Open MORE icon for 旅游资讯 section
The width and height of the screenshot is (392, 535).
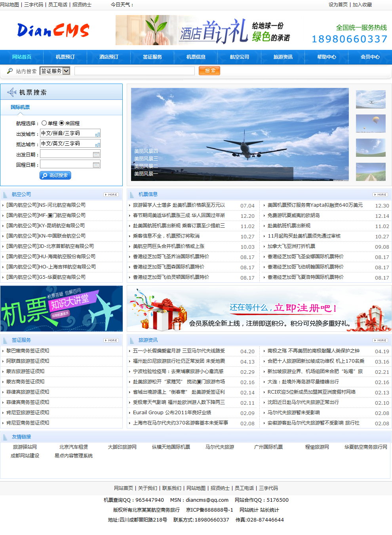click(x=380, y=341)
